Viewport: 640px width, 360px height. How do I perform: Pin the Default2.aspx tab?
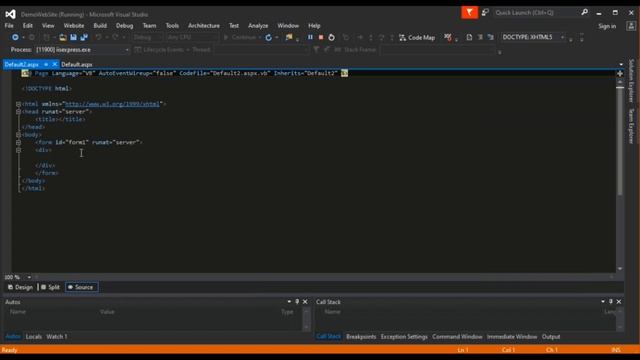coord(46,64)
